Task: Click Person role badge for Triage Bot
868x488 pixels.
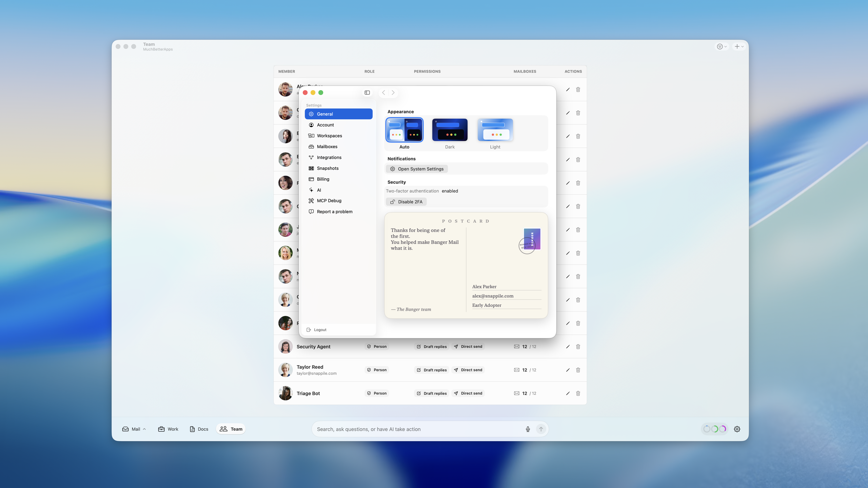Action: (x=377, y=393)
